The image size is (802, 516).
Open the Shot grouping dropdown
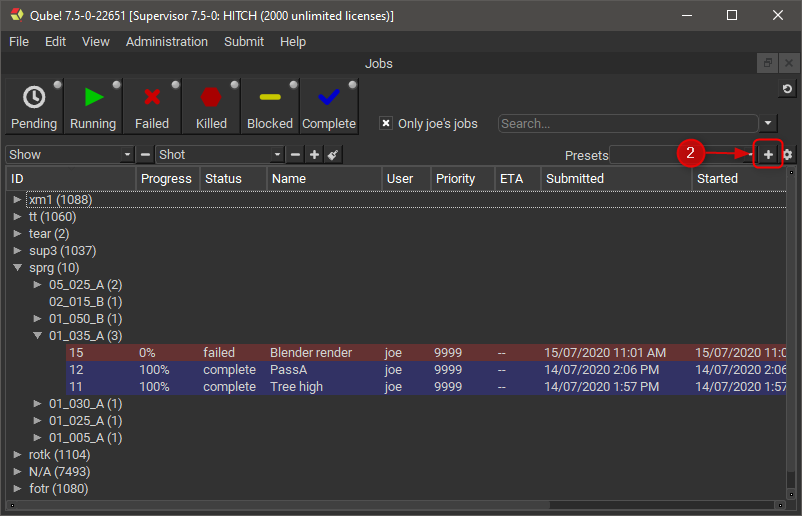[x=220, y=155]
